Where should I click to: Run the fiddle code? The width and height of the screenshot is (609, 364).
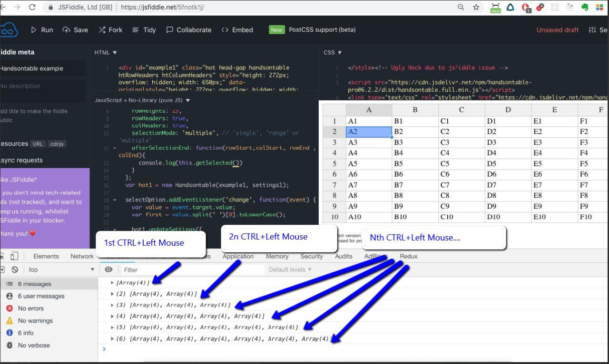(42, 30)
